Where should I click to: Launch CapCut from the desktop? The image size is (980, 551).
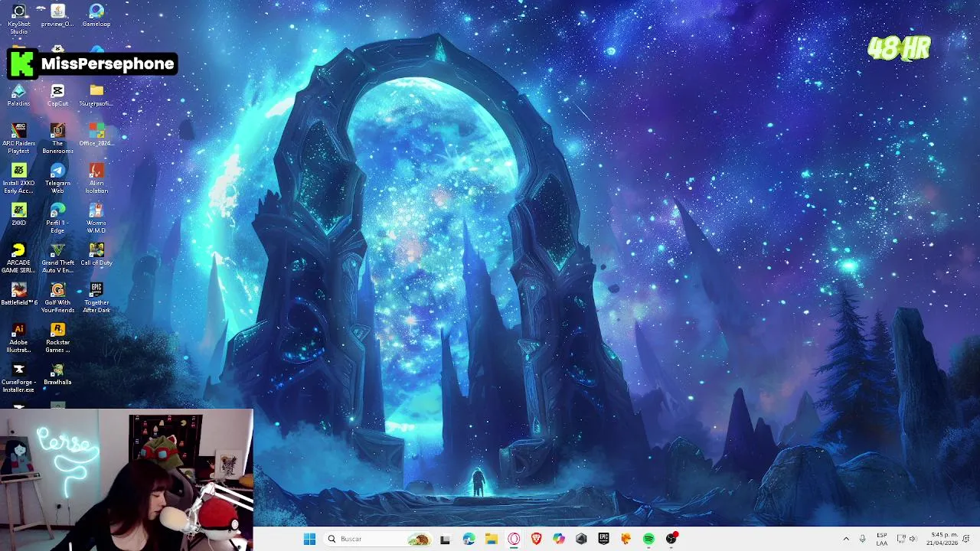point(57,95)
